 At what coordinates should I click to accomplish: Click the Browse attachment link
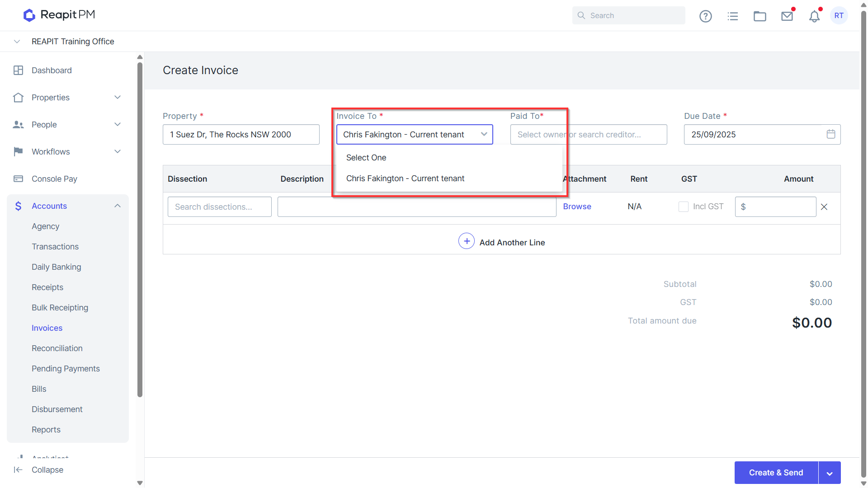click(577, 206)
